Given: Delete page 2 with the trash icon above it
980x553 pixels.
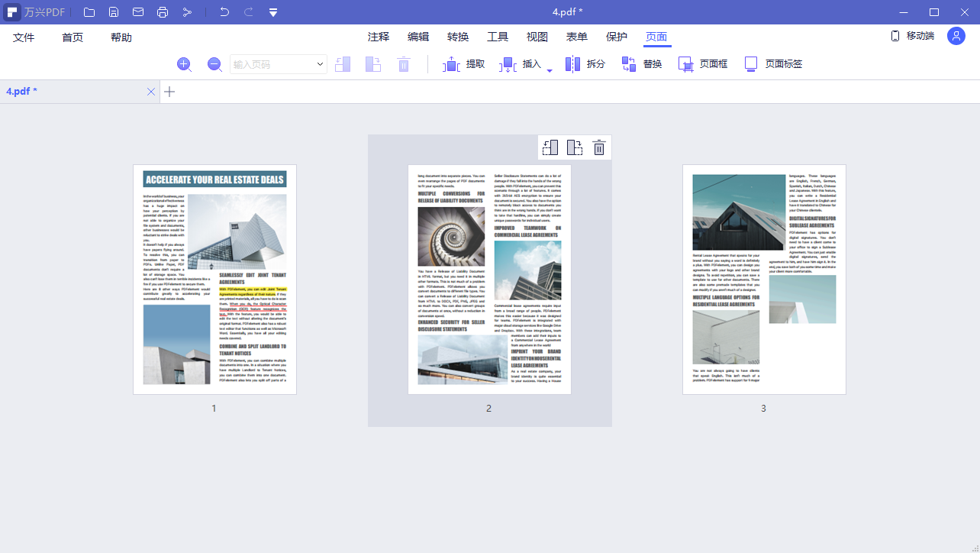Looking at the screenshot, I should (x=599, y=147).
